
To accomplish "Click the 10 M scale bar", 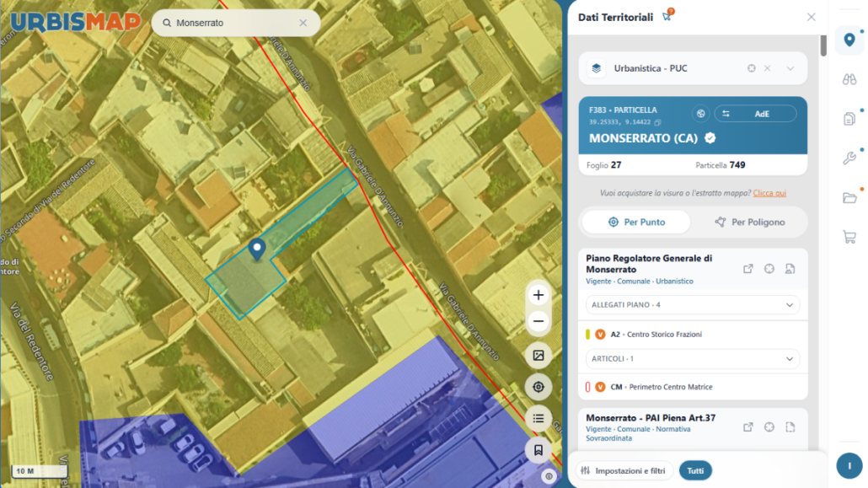I will (40, 471).
